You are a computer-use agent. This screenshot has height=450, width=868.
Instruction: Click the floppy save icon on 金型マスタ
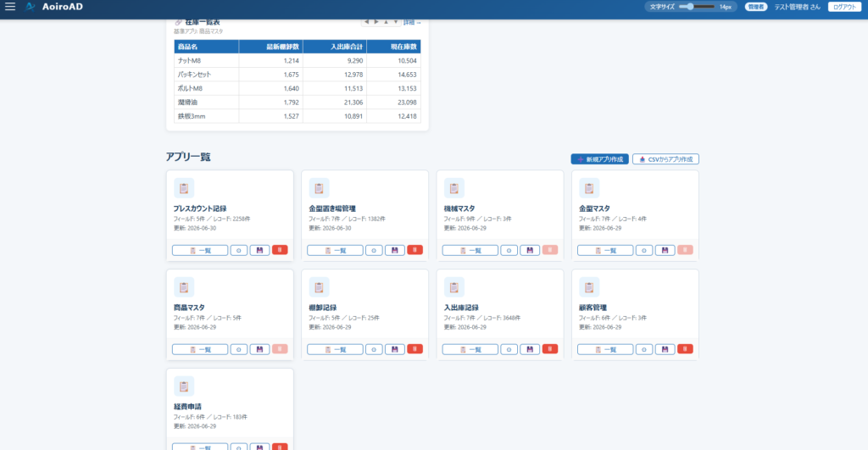(x=665, y=250)
